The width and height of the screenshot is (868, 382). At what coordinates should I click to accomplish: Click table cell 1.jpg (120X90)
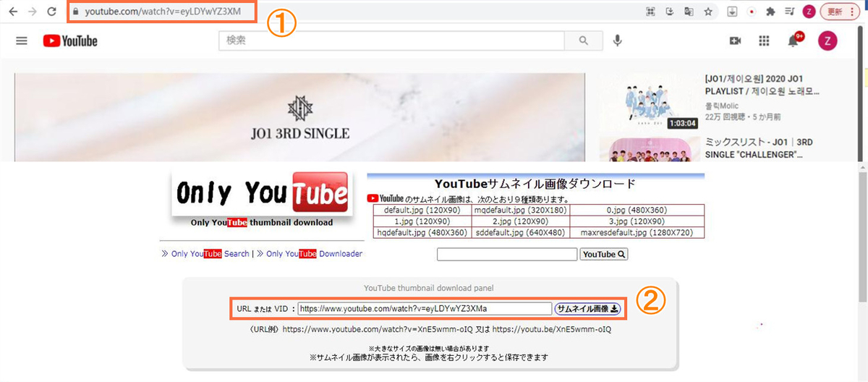[422, 221]
